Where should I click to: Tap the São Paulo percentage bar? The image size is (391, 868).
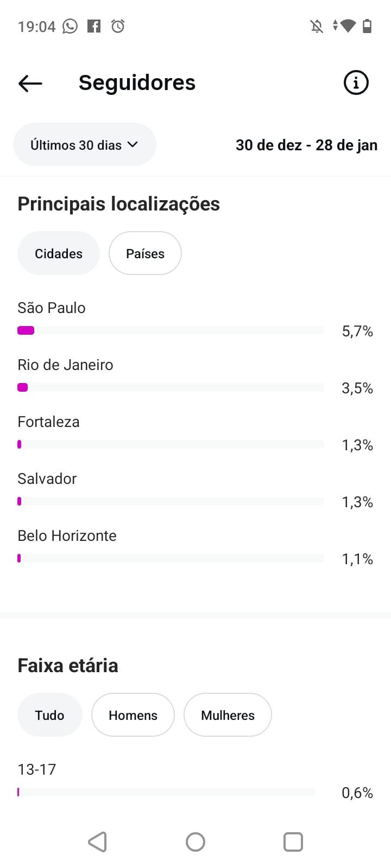click(171, 330)
